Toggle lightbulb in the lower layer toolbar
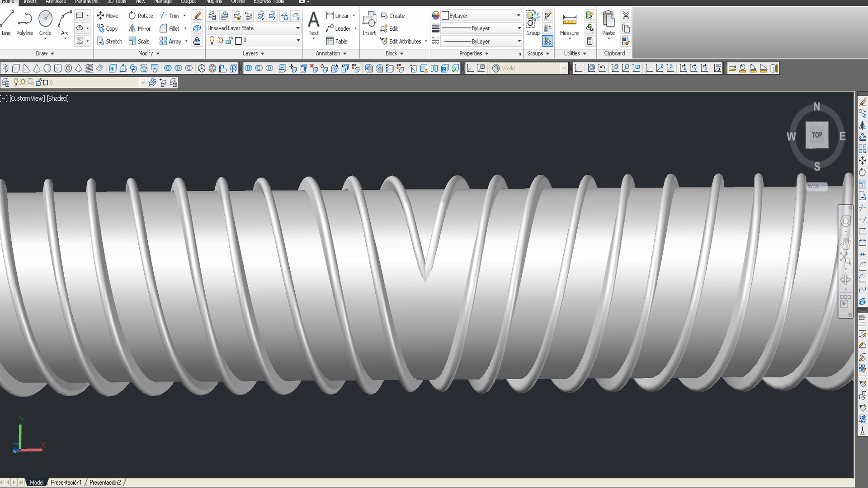Screen dimensions: 868x488 [16, 82]
